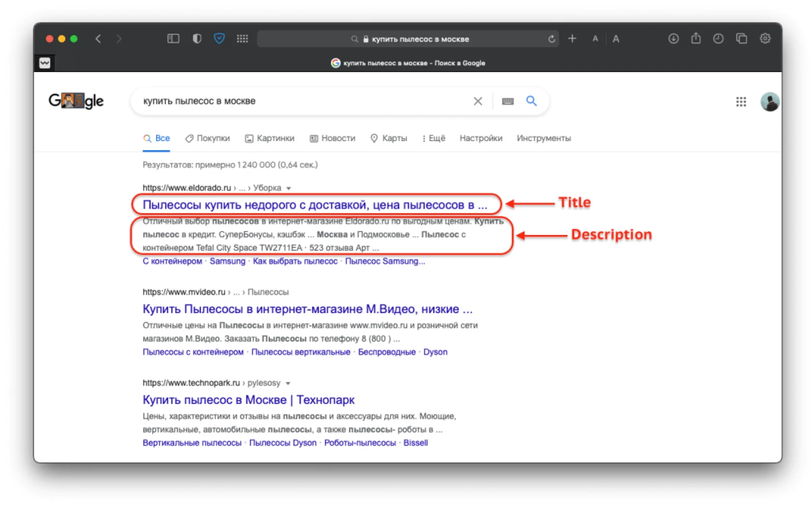Viewport: 812px width, 507px height.
Task: Open the 'Samsung' sitelink under Eldorado
Action: [228, 261]
